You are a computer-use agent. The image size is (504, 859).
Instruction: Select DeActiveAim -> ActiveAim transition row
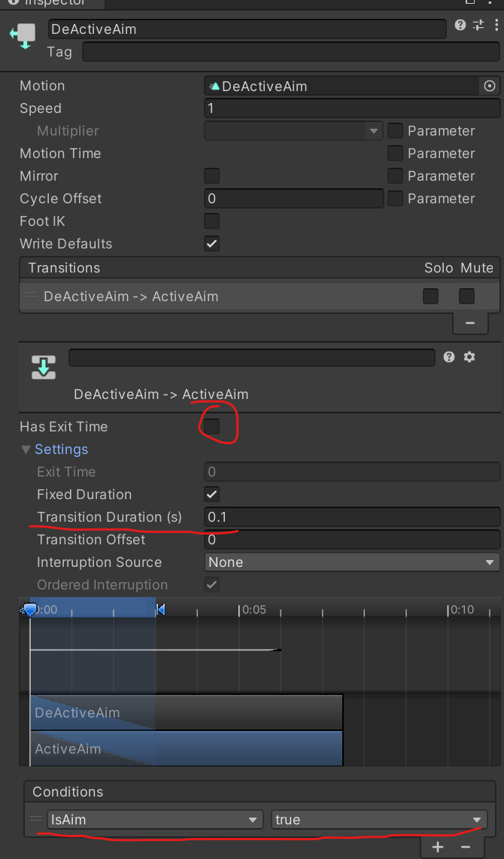coord(131,297)
